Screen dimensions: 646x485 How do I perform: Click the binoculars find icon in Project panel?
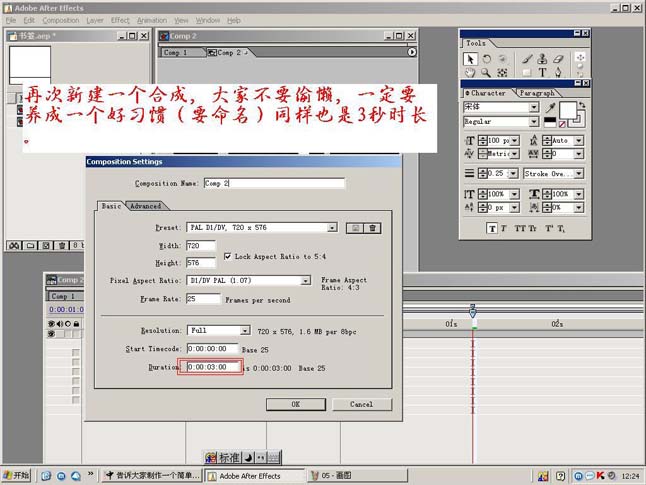(14, 246)
